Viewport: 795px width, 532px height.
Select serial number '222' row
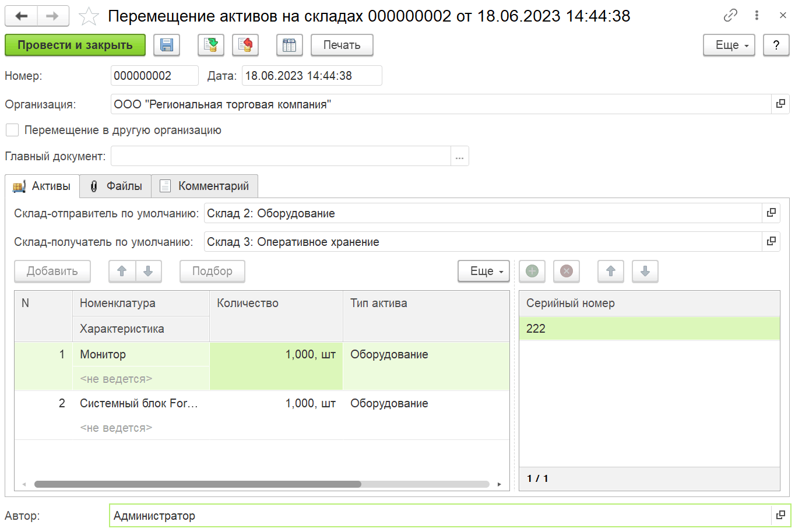649,329
